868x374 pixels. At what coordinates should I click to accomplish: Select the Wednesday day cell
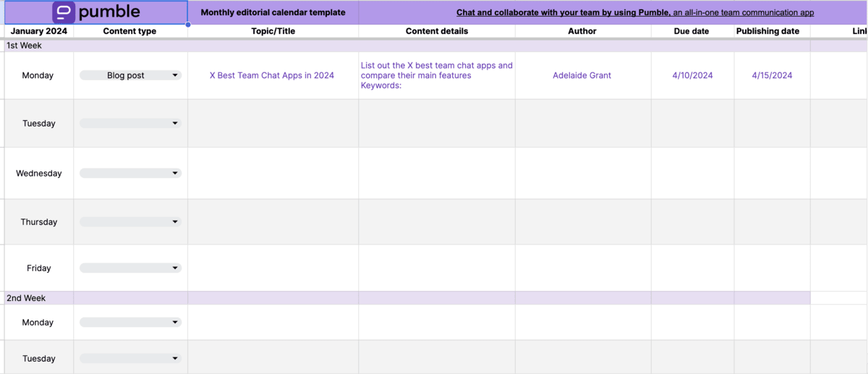coord(39,174)
